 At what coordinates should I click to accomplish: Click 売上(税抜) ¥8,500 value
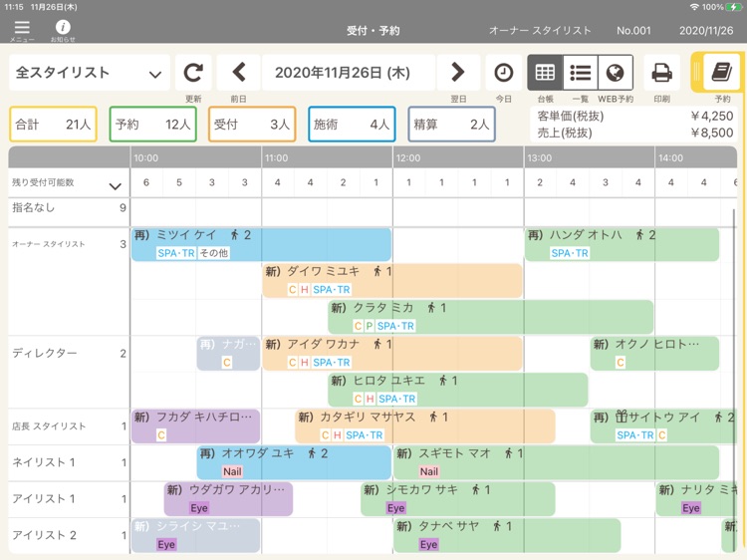click(x=712, y=133)
